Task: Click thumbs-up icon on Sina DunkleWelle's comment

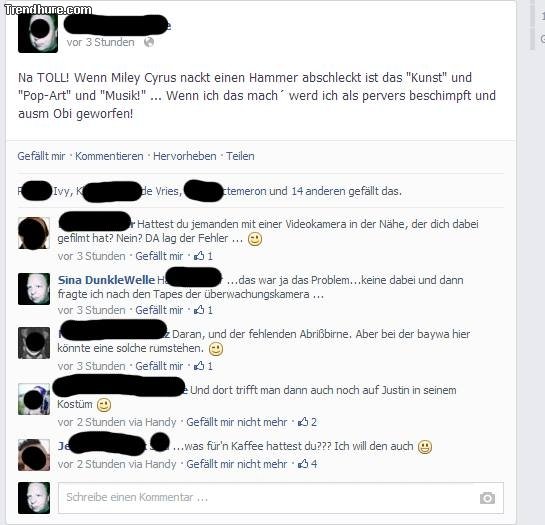Action: [199, 310]
